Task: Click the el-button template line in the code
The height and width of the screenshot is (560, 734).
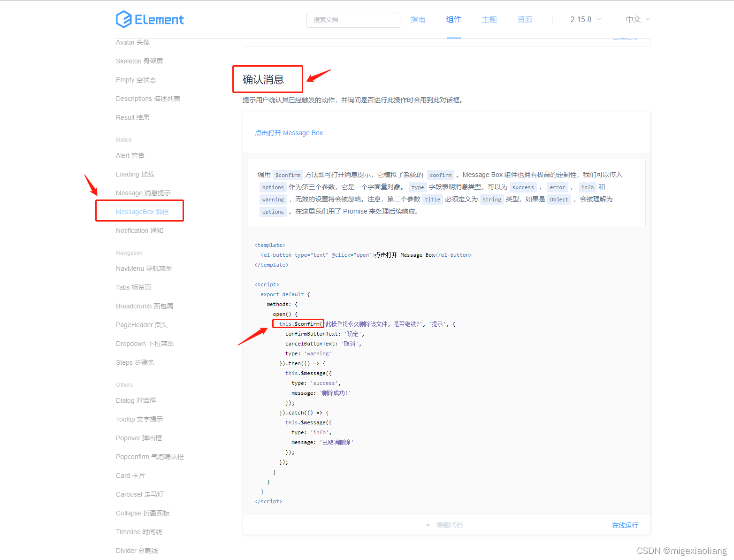Action: (366, 255)
